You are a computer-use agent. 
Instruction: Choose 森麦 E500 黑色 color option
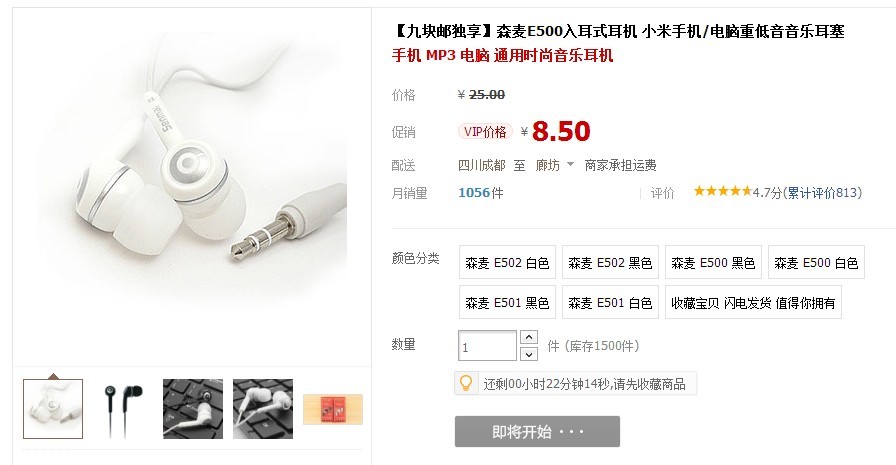[713, 262]
